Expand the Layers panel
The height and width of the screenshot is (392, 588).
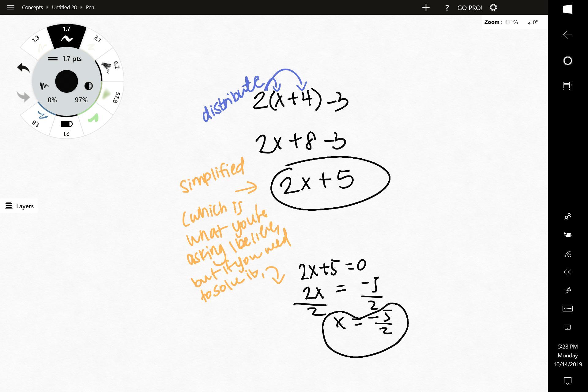pos(19,206)
